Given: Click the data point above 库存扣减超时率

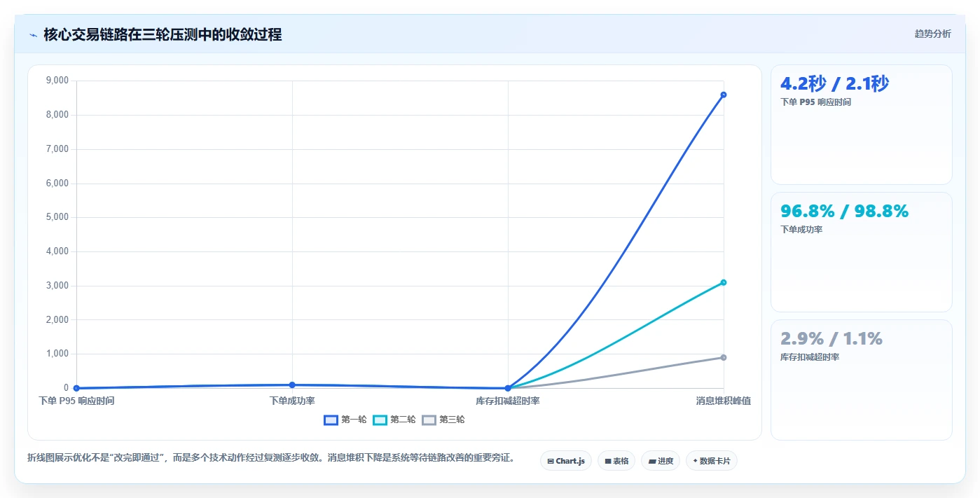Looking at the screenshot, I should click(508, 388).
